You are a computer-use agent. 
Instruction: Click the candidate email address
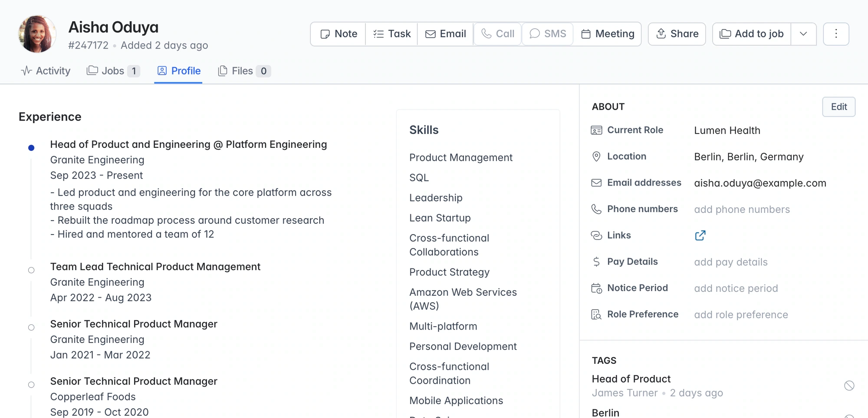coord(760,183)
